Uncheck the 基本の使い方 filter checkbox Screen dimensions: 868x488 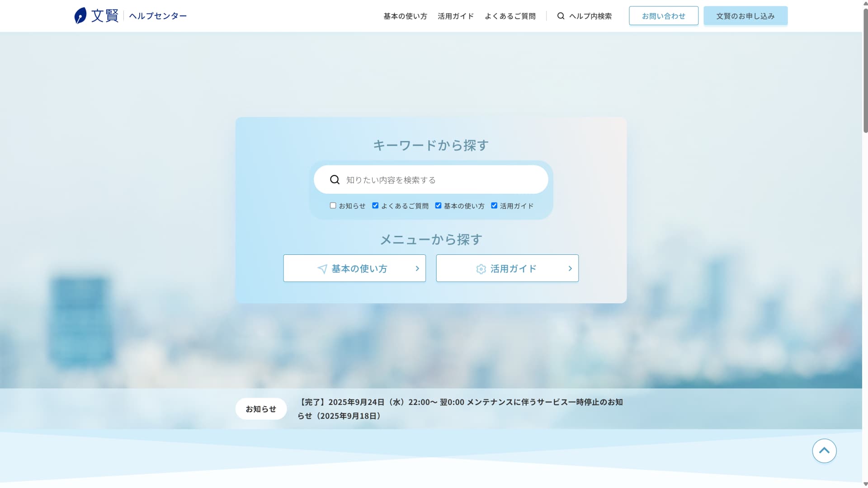(438, 206)
